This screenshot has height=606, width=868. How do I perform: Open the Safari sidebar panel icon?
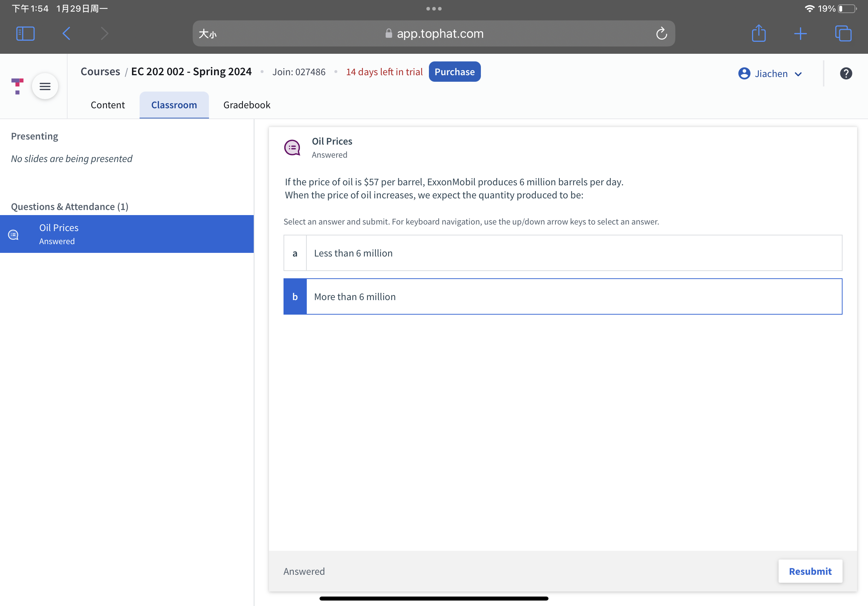(x=25, y=34)
